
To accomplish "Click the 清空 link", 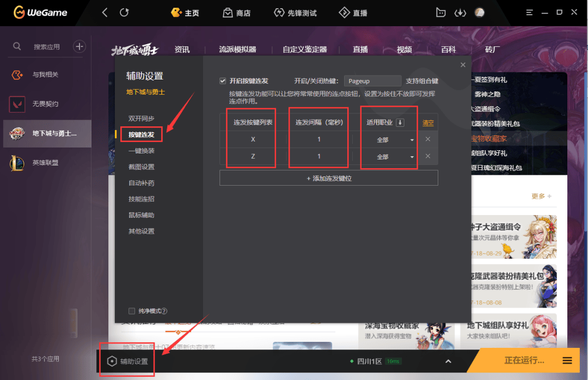I will pyautogui.click(x=428, y=123).
